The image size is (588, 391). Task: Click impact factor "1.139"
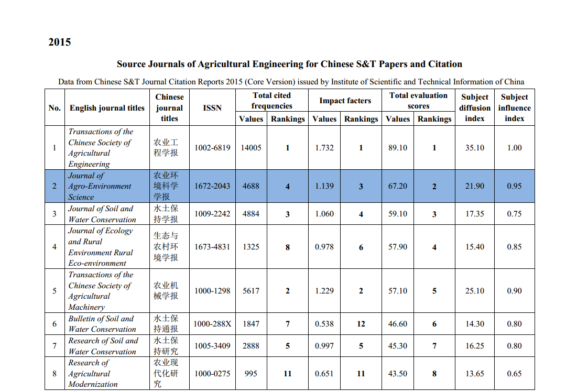[x=324, y=186]
